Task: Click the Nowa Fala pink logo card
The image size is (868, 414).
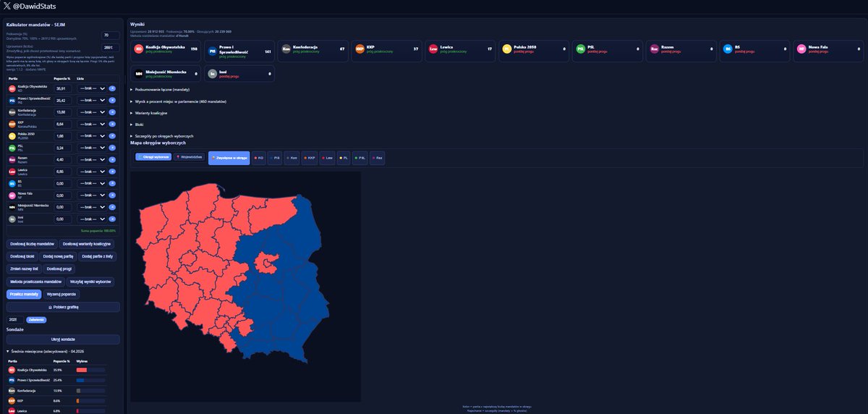Action: point(801,49)
